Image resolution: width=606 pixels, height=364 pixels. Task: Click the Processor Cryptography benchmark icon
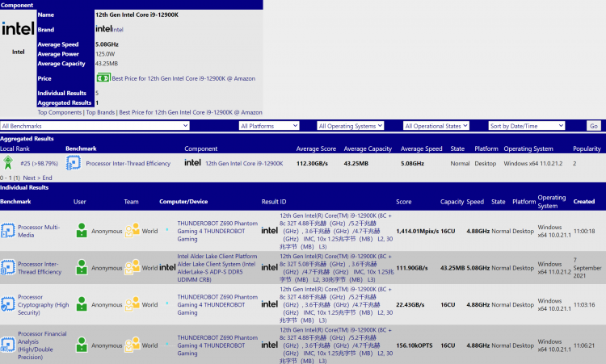[8, 304]
